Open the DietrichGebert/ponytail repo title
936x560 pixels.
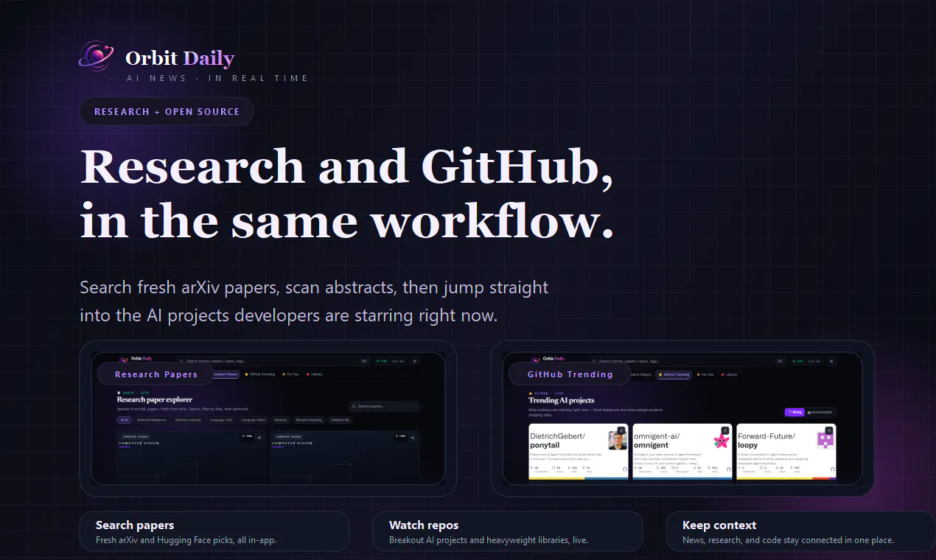pyautogui.click(x=558, y=441)
